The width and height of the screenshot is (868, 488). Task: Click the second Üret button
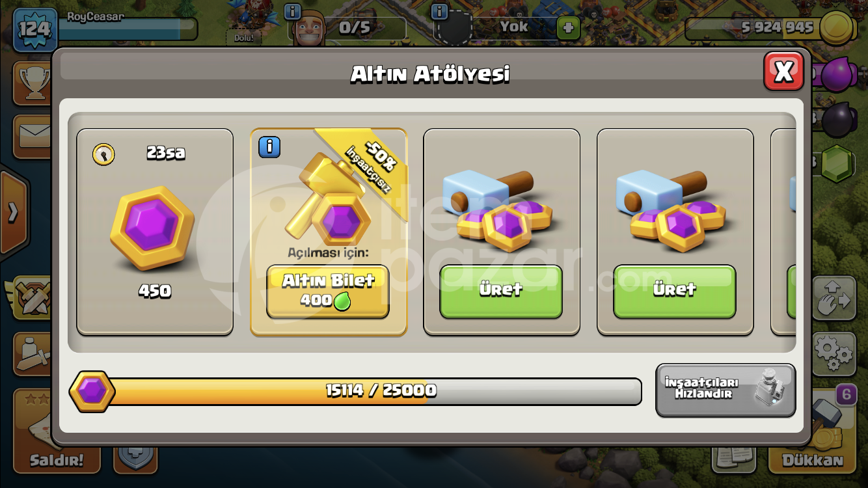pos(675,291)
